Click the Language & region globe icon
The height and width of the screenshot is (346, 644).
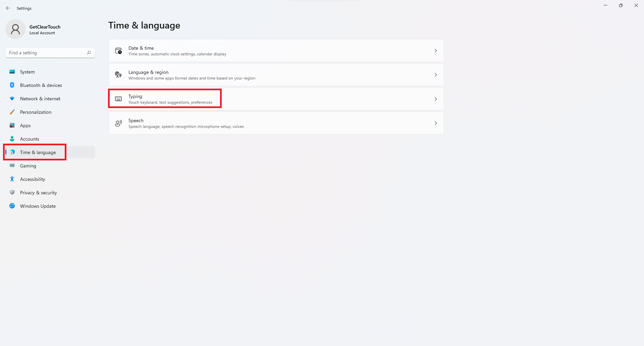118,75
